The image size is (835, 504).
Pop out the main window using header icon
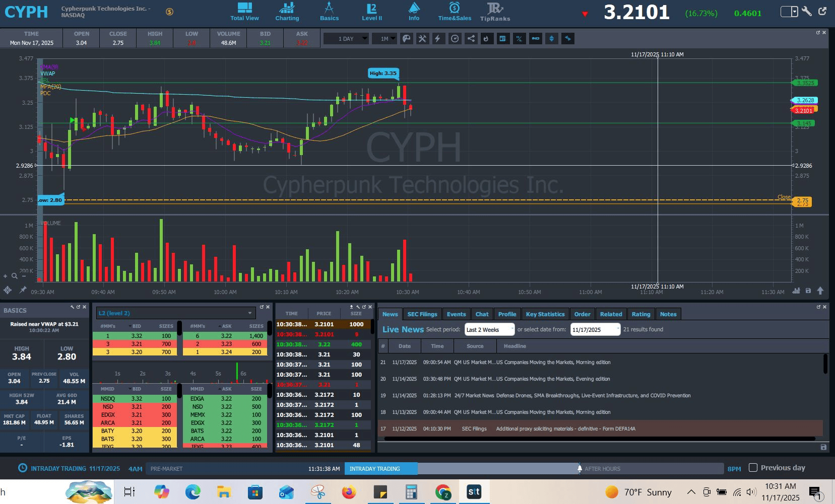coord(822,11)
